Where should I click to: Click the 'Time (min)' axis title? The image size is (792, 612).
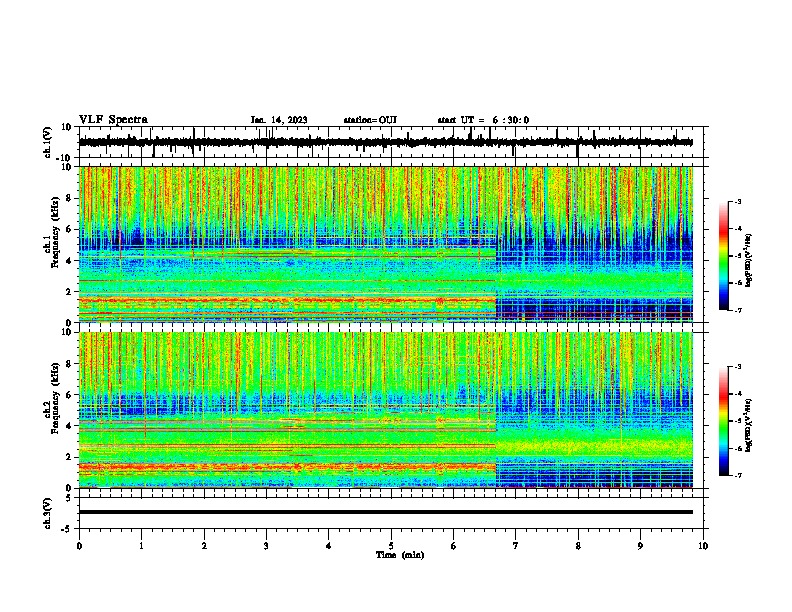click(x=400, y=555)
